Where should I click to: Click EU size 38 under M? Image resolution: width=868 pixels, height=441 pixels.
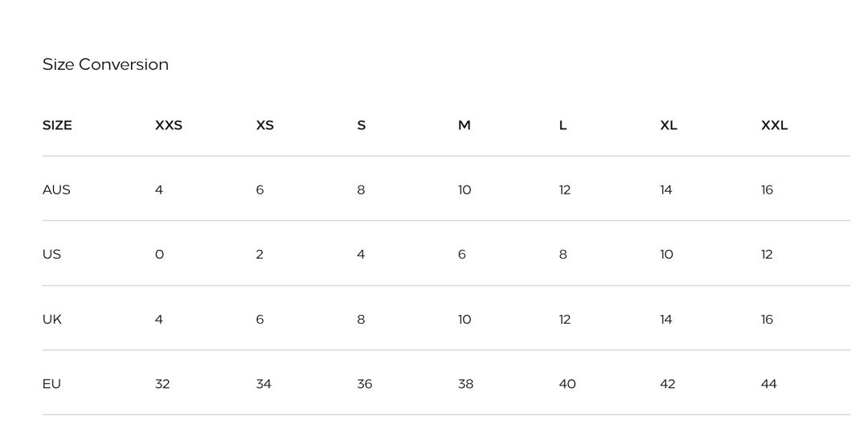[465, 384]
